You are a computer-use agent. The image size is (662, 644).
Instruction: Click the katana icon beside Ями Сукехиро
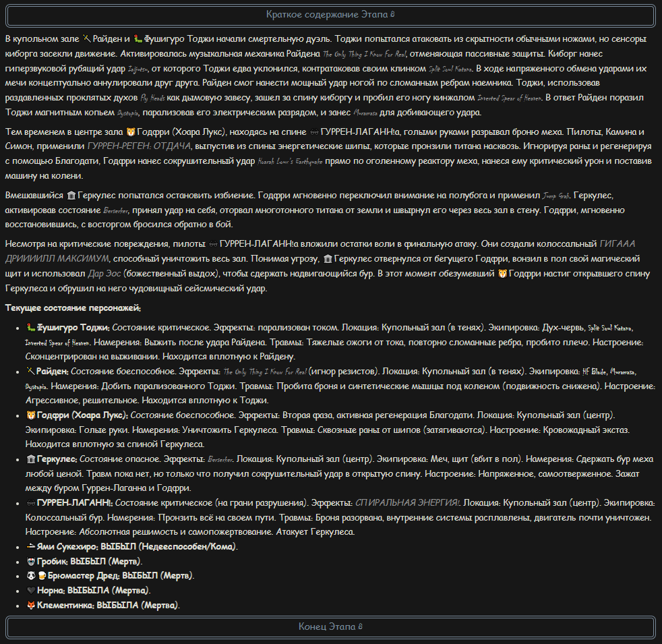31,546
